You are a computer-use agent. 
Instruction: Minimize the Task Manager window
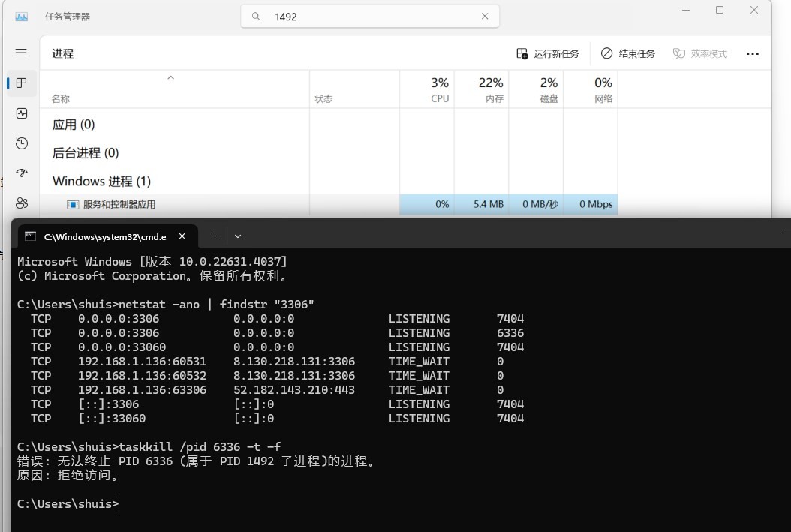(x=686, y=10)
